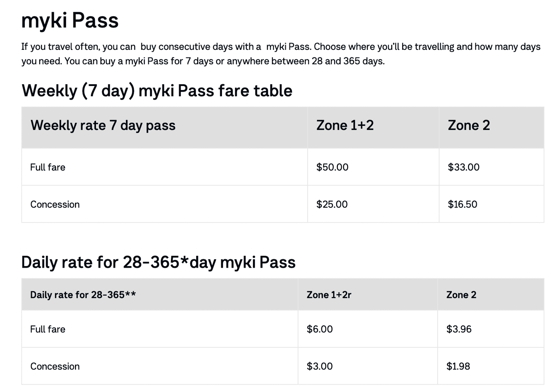Select the $3.00 daily concession cell

[320, 367]
